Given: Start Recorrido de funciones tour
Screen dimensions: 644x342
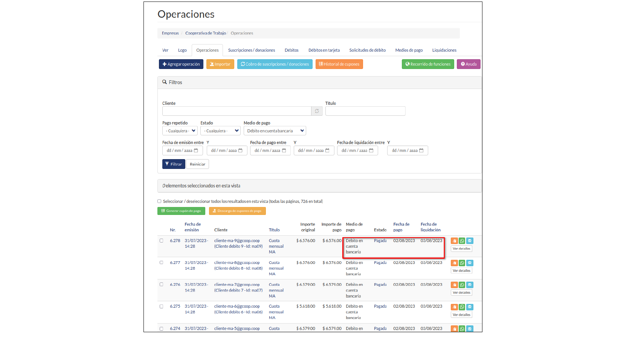Looking at the screenshot, I should [428, 64].
